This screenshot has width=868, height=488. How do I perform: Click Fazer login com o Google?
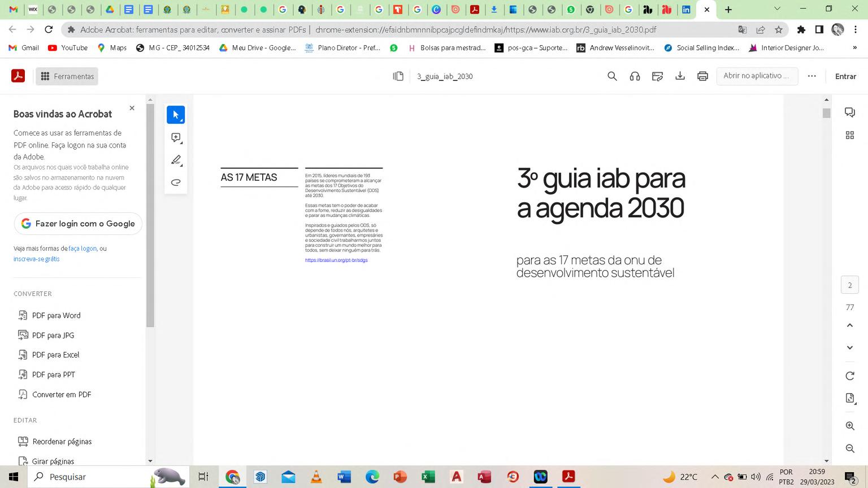(x=78, y=224)
